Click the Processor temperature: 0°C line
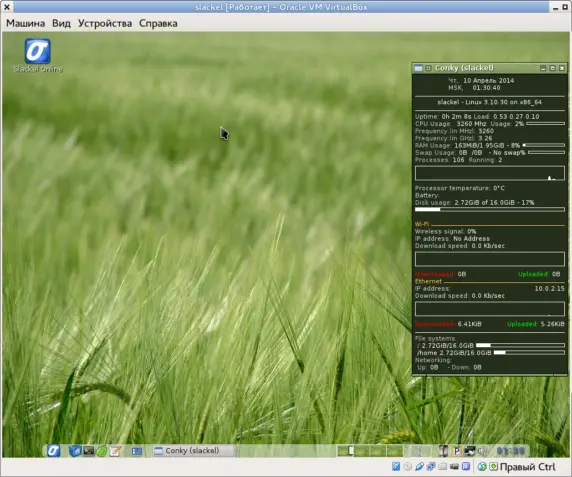The height and width of the screenshot is (477, 572). (x=460, y=188)
